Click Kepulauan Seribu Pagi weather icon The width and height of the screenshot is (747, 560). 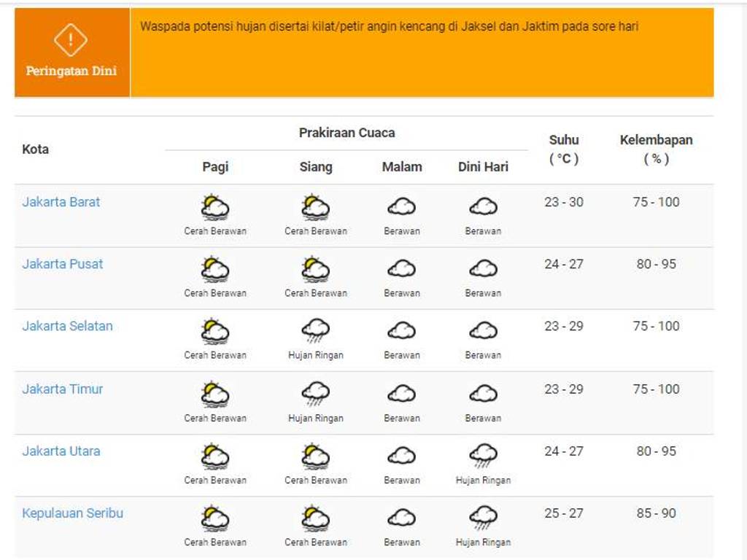pos(215,518)
